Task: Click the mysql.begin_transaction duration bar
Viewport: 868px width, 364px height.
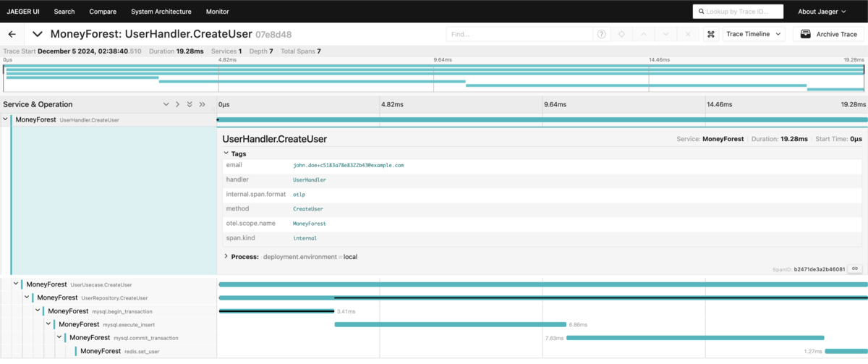Action: pos(276,311)
